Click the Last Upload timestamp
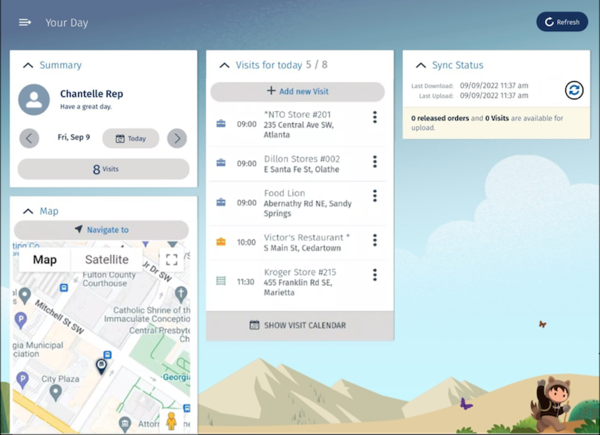This screenshot has height=435, width=600. [x=494, y=95]
